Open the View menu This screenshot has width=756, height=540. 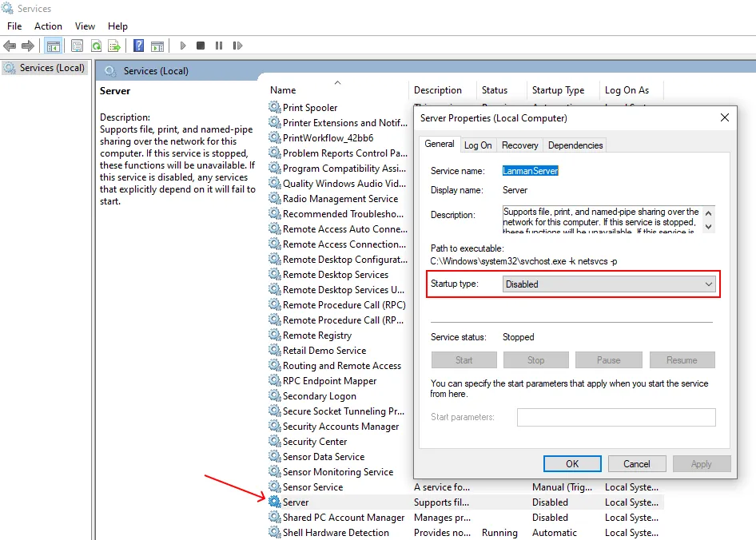click(85, 26)
